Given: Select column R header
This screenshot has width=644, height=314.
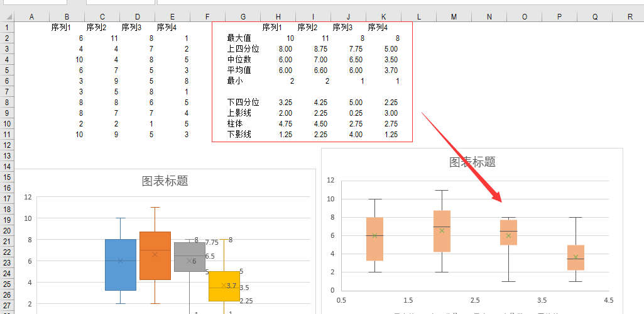Looking at the screenshot, I should coord(630,17).
